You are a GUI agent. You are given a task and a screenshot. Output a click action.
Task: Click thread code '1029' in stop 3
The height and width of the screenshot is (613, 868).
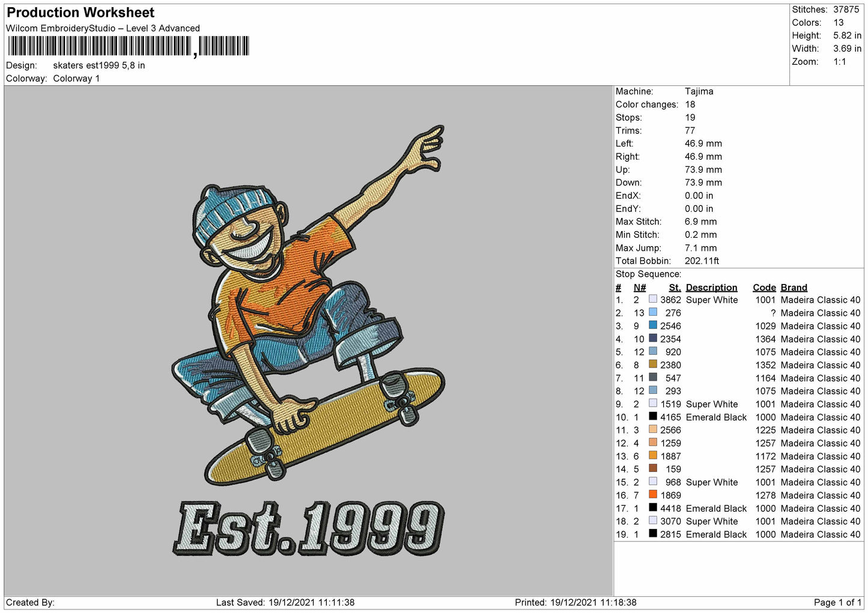tap(765, 326)
